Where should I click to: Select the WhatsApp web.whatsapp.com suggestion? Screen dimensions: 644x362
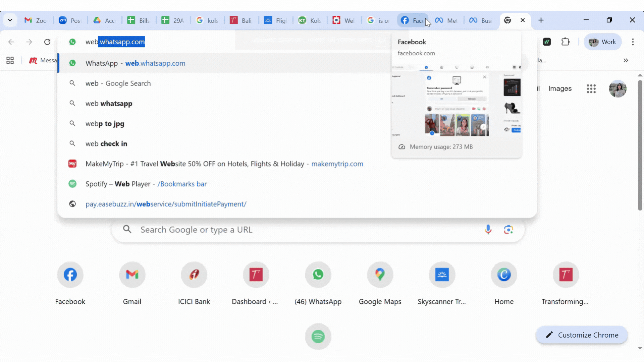(x=135, y=63)
